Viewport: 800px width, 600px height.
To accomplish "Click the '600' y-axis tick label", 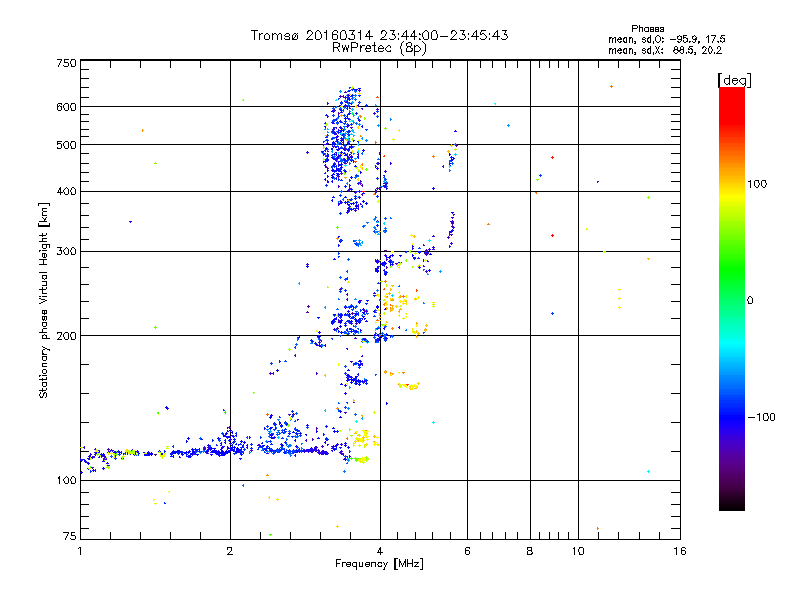I will click(x=66, y=107).
